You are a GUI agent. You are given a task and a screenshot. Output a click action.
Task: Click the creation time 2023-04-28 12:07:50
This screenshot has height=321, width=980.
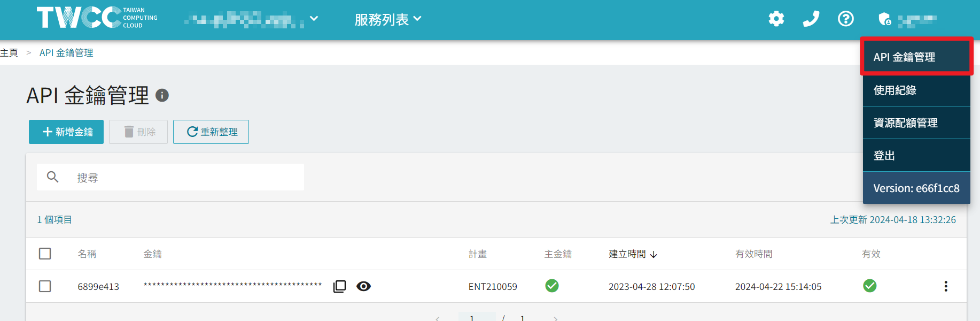pyautogui.click(x=652, y=286)
